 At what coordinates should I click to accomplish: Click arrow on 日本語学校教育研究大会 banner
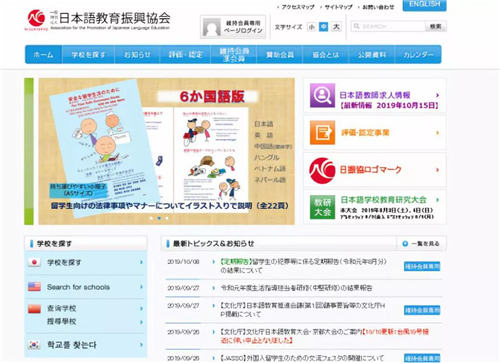pos(437,200)
